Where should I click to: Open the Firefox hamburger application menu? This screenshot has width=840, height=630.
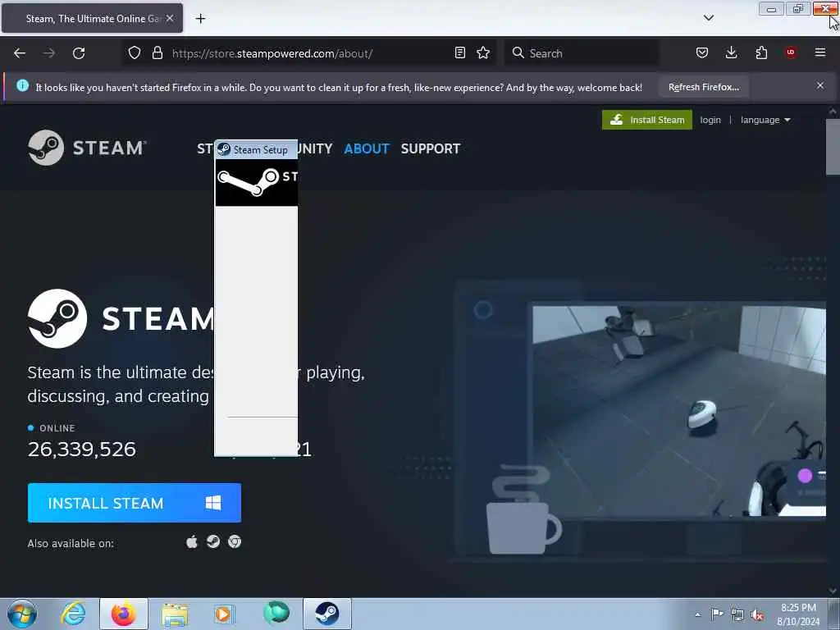pos(820,52)
